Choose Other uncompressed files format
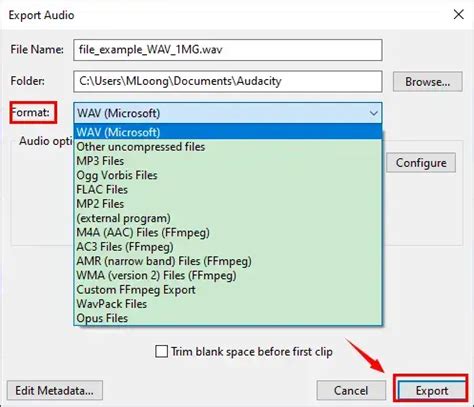Viewport: 474px width, 407px height. [228, 147]
